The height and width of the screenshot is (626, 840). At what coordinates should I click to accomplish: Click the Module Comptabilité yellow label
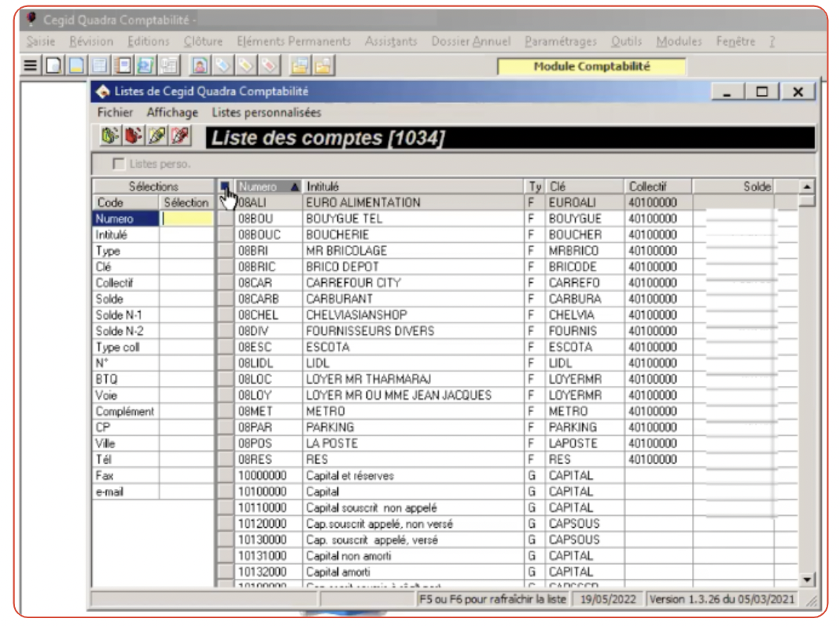tap(591, 66)
